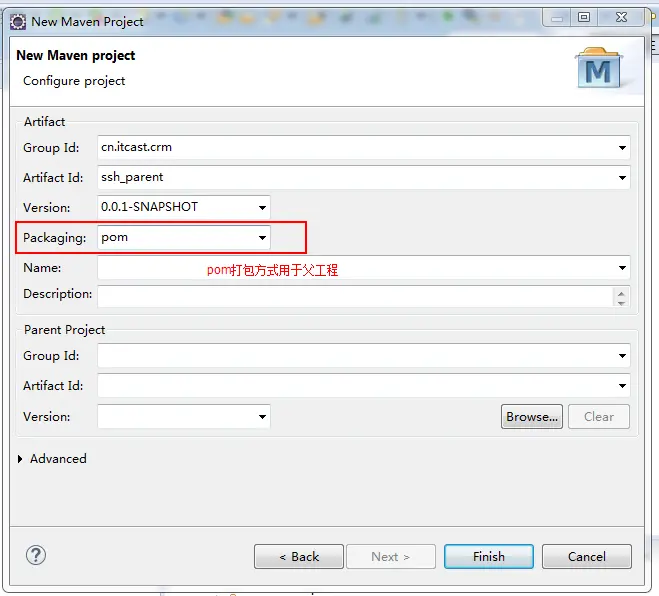Minimize the New Maven Project dialog

click(x=557, y=18)
